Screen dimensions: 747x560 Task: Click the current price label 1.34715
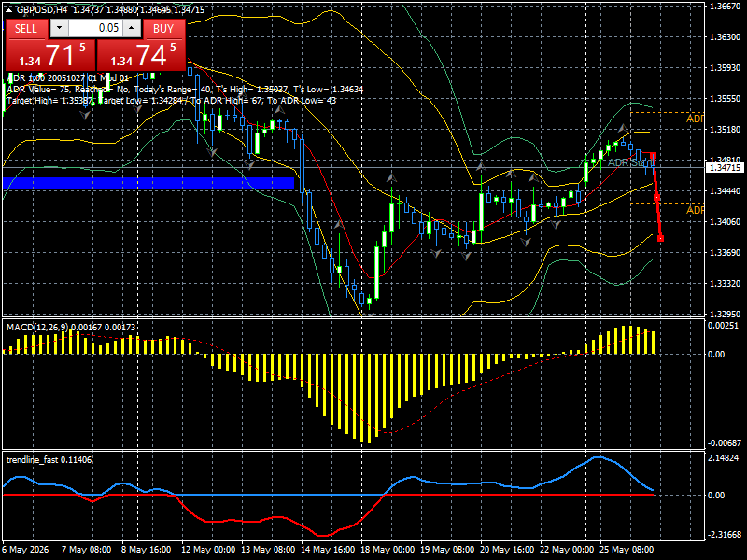coord(726,168)
